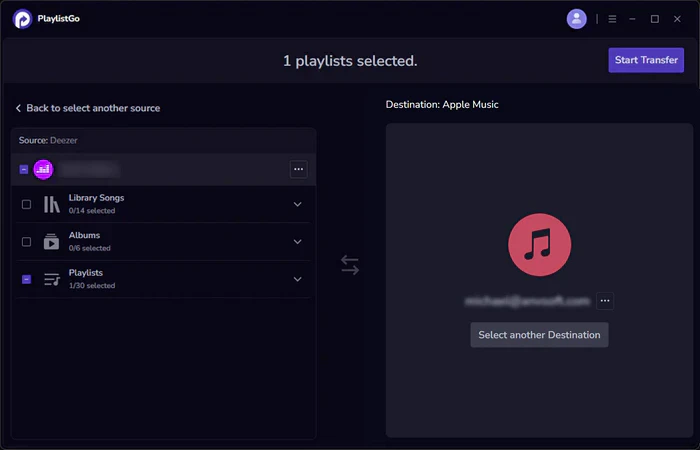The height and width of the screenshot is (450, 700).
Task: Click the Deezer account icon
Action: 43,169
